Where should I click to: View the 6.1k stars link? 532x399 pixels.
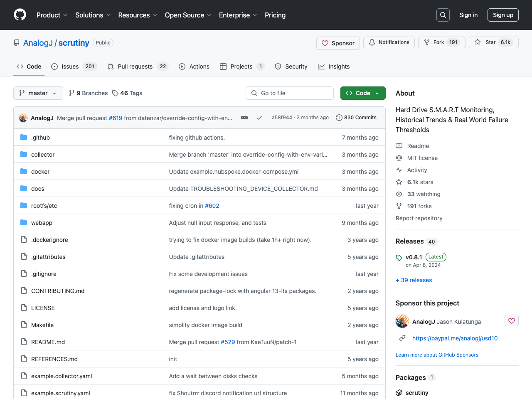tap(415, 182)
